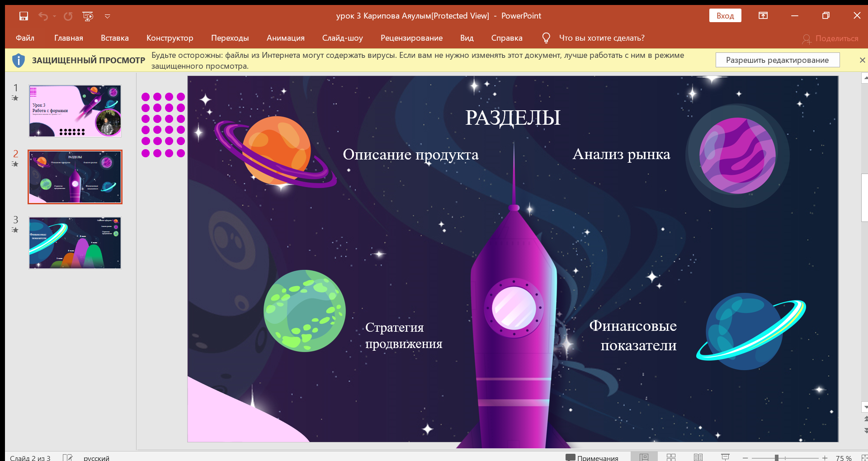Click animation star icon under slide 2
868x461 pixels.
[15, 164]
